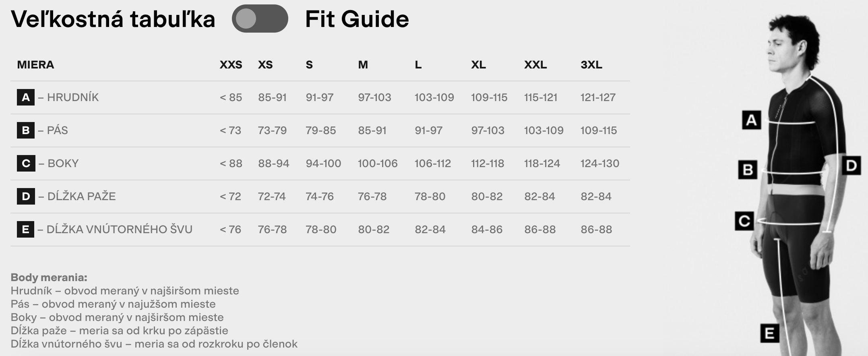Click the C hips marker on model

(744, 221)
